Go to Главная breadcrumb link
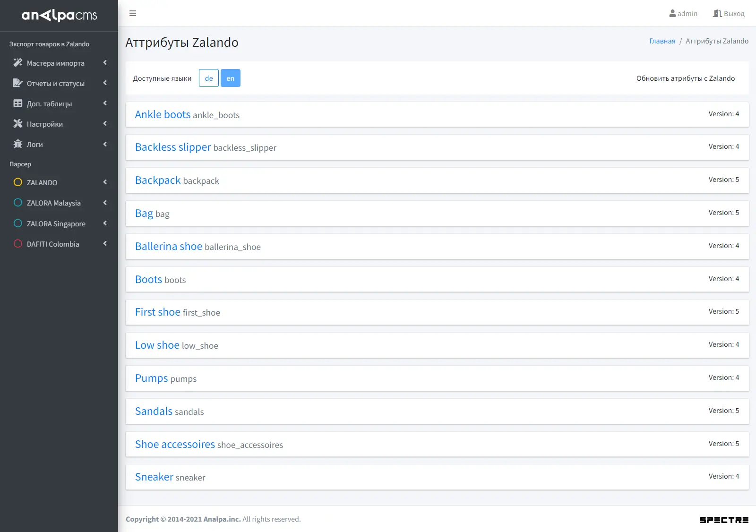Screen dimensions: 756x532 pyautogui.click(x=662, y=41)
